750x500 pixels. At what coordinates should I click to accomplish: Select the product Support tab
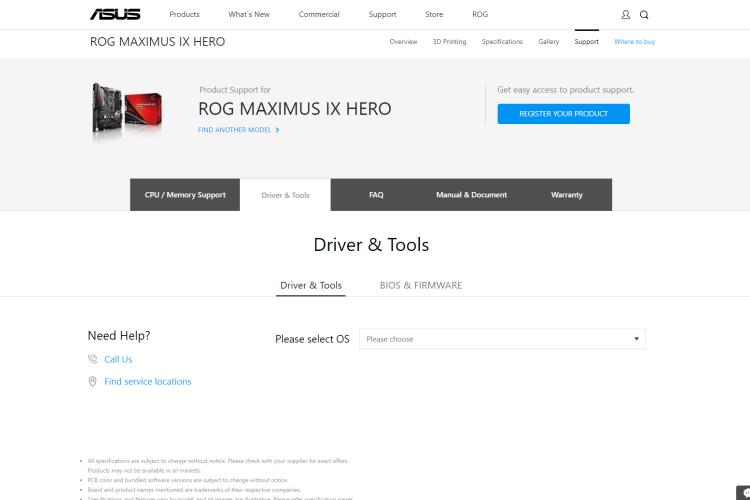pyautogui.click(x=586, y=42)
